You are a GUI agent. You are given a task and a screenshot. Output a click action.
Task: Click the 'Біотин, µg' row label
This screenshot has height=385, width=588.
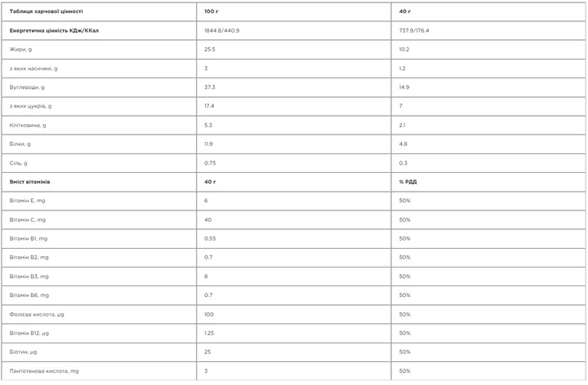[23, 352]
